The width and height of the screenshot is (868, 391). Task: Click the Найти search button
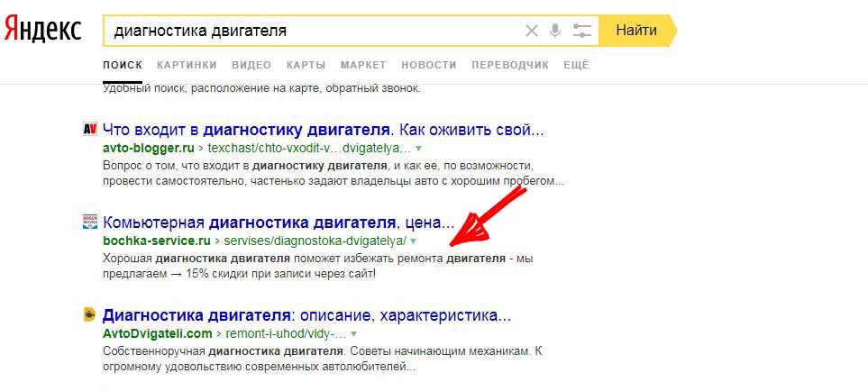pos(638,31)
